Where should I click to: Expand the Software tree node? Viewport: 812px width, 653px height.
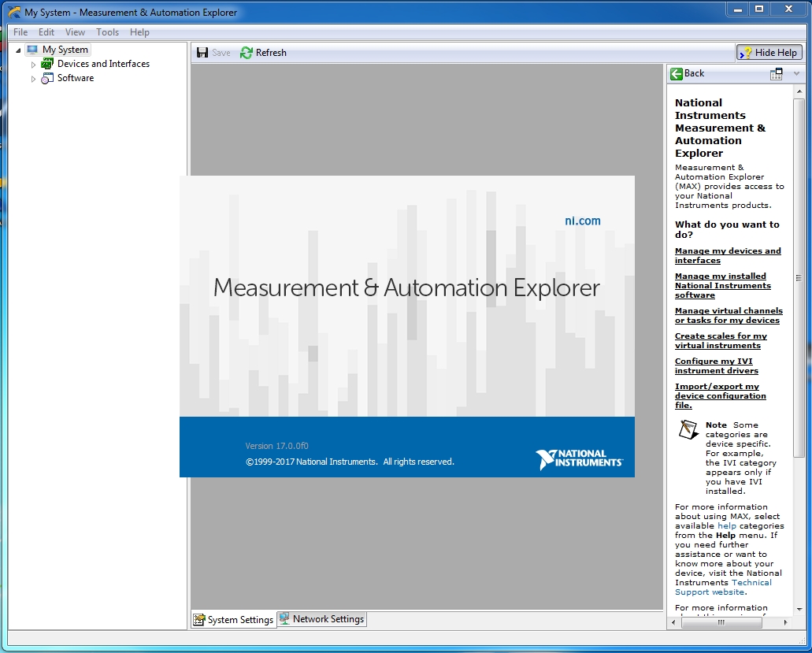click(x=34, y=79)
